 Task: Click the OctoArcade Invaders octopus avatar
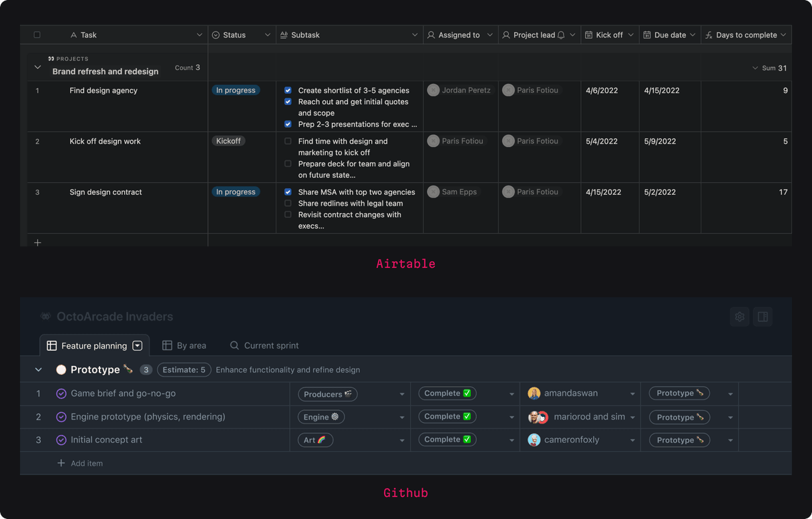point(45,316)
